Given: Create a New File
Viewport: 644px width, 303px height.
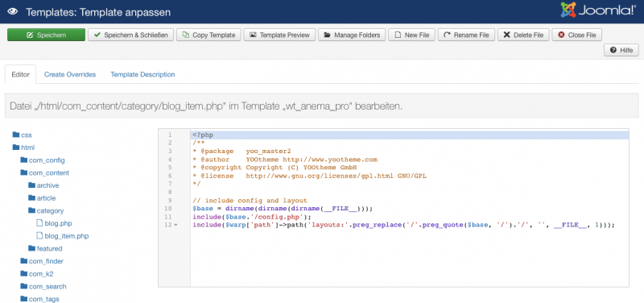Looking at the screenshot, I should [x=411, y=35].
